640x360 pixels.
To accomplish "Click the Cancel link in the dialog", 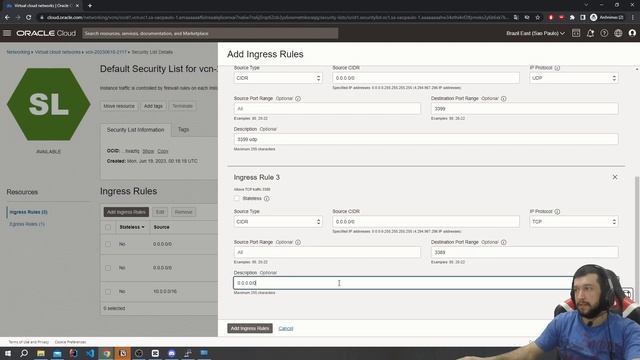I will coord(286,329).
